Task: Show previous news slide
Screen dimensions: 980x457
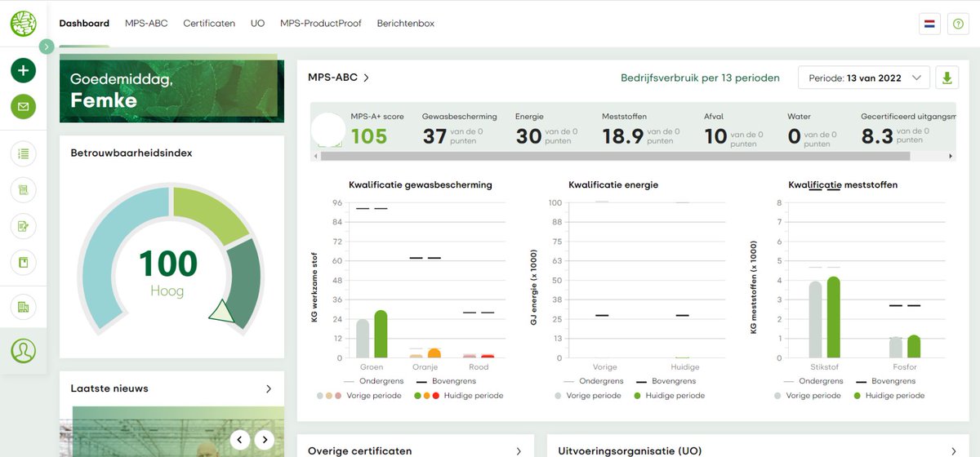Action: (239, 440)
